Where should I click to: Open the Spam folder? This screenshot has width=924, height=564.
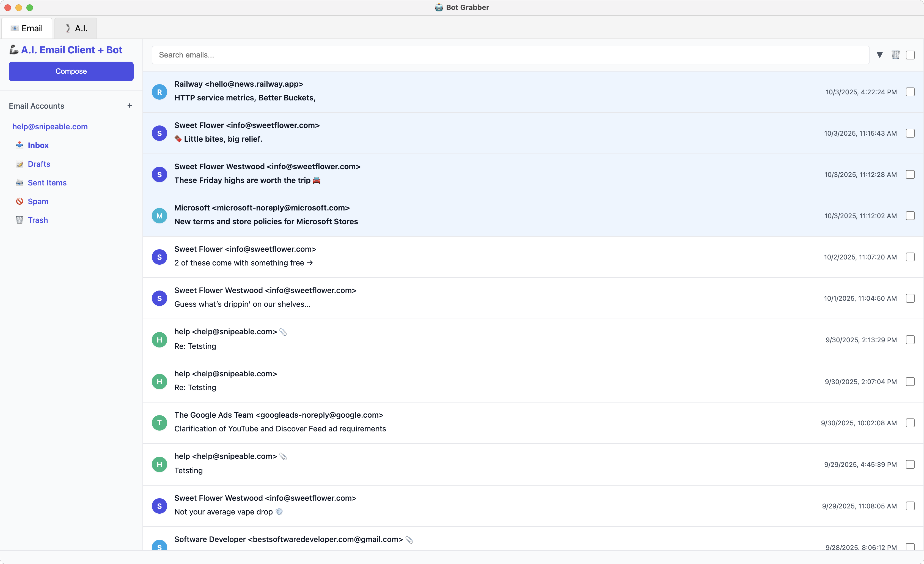pos(38,201)
